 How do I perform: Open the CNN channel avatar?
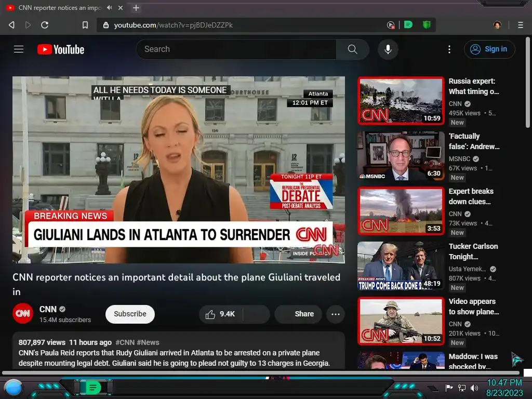(x=23, y=313)
